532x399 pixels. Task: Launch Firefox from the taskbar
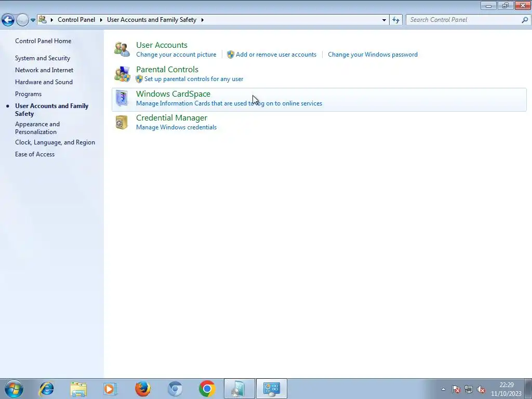(142, 389)
